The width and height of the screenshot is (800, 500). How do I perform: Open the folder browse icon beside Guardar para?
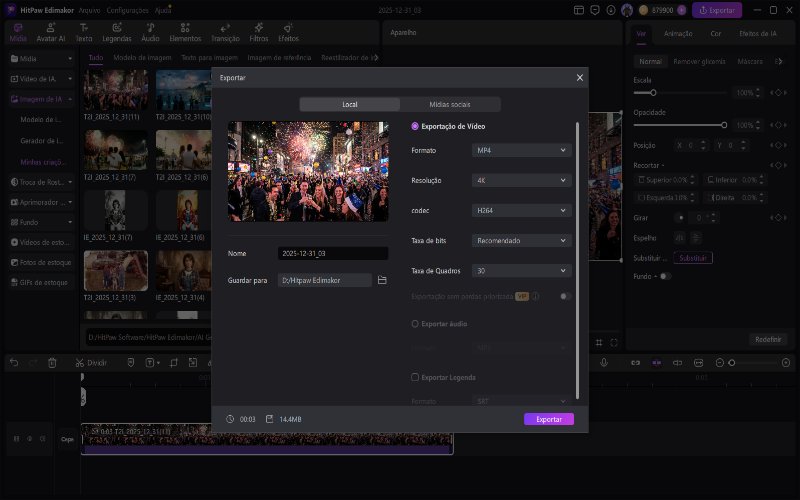click(382, 280)
